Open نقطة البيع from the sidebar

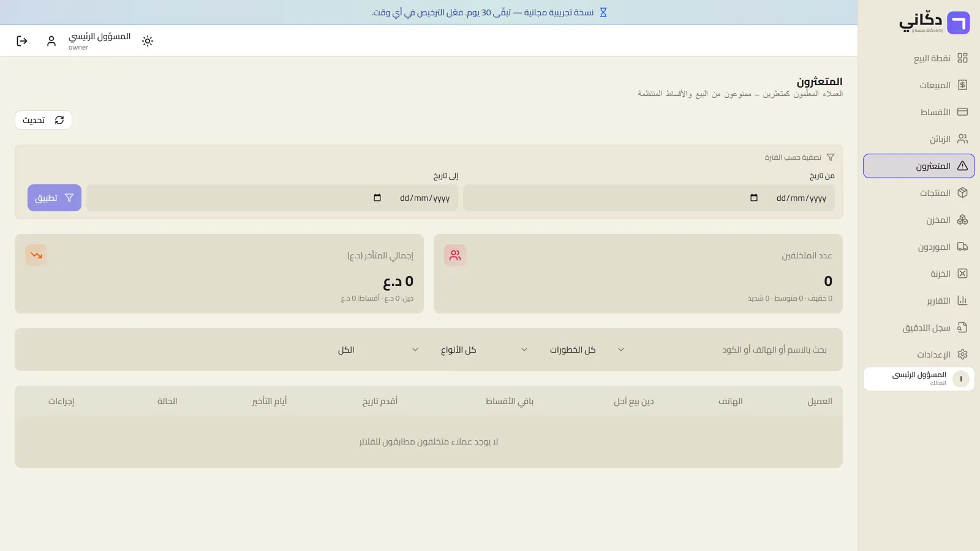click(x=919, y=58)
